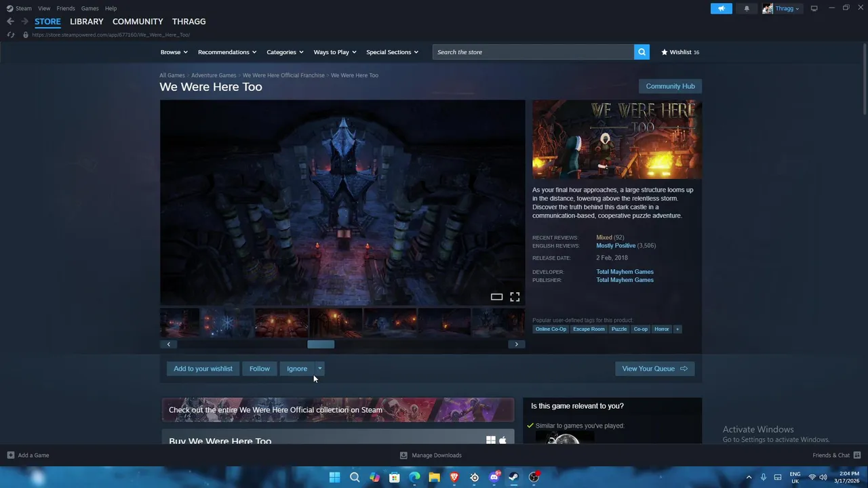
Task: Open the Total Mayhem Games publisher link
Action: pos(625,280)
